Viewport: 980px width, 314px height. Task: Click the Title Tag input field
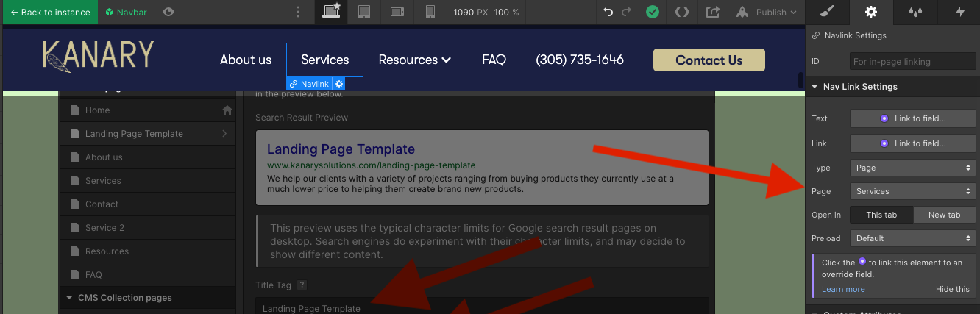pos(482,306)
